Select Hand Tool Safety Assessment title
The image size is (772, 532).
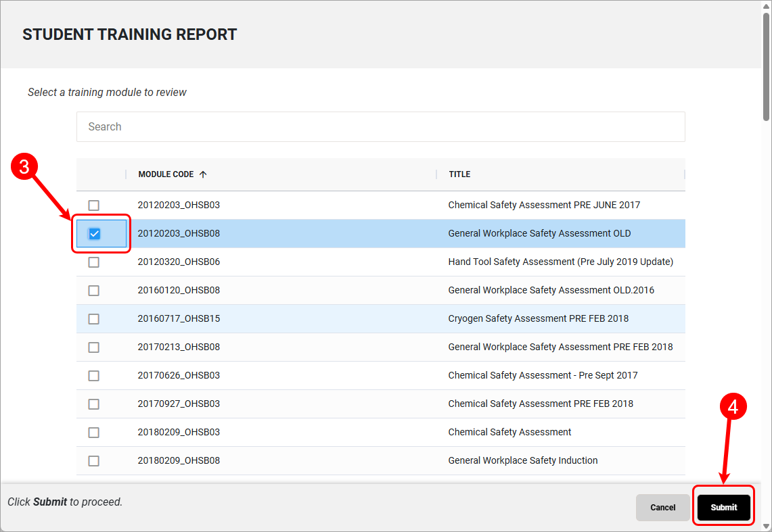[560, 262]
